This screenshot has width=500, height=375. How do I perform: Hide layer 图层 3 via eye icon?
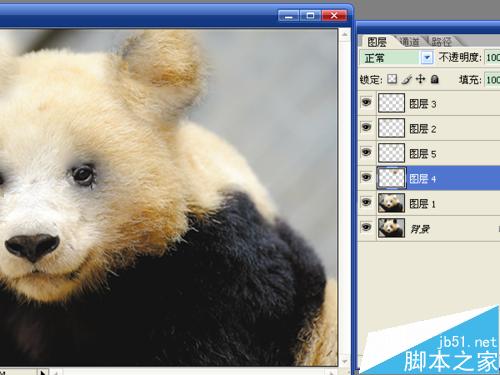pos(366,102)
